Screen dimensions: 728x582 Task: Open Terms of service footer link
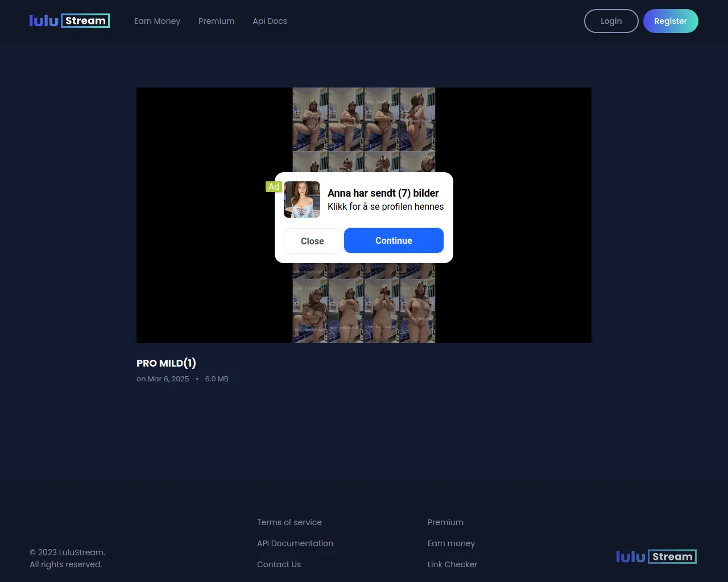click(x=289, y=522)
